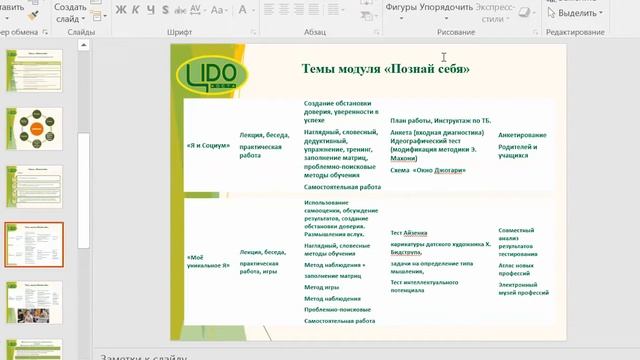The width and height of the screenshot is (640, 360).
Task: Click «Самостоятельная работа» in the first table row
Action: [342, 187]
